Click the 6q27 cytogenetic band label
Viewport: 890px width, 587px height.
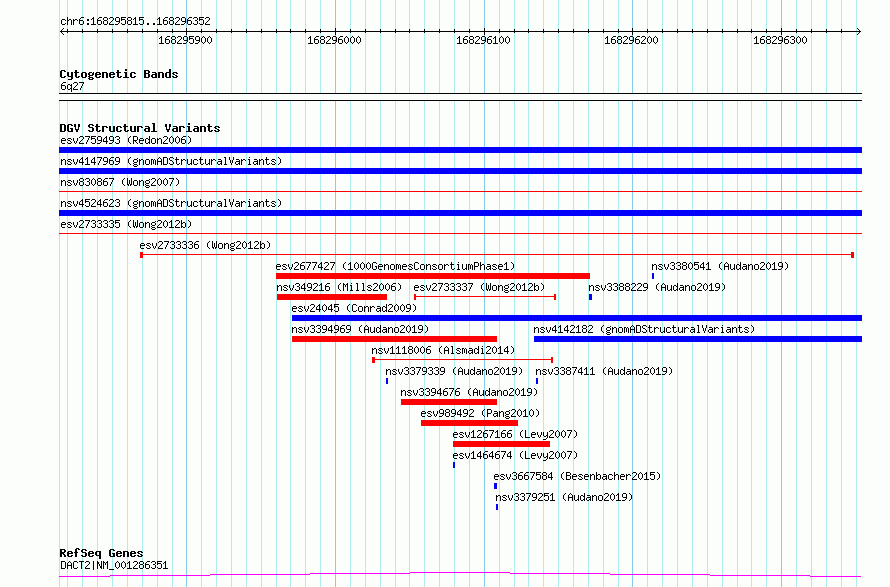pyautogui.click(x=72, y=86)
